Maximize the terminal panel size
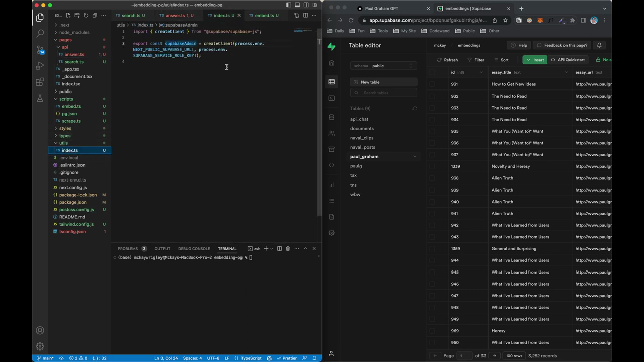The width and height of the screenshot is (644, 362). (x=305, y=248)
